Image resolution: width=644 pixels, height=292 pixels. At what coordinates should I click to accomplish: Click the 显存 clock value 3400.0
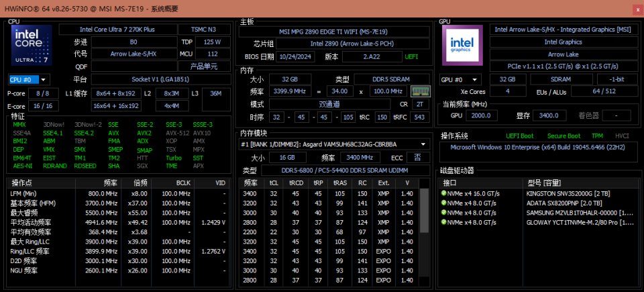549,115
